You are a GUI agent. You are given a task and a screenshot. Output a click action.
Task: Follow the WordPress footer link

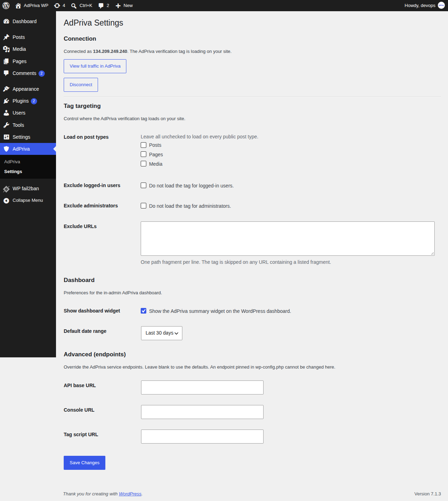(130, 494)
